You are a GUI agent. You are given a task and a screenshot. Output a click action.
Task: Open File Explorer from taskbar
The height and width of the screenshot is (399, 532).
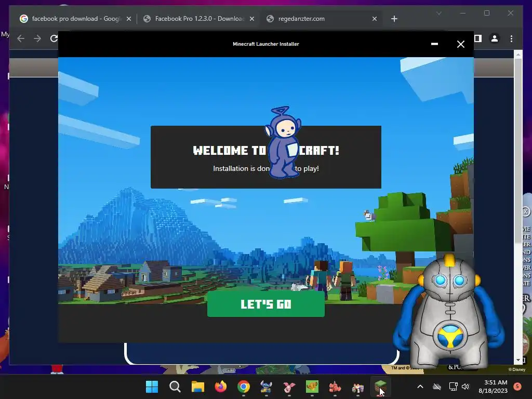(x=197, y=387)
